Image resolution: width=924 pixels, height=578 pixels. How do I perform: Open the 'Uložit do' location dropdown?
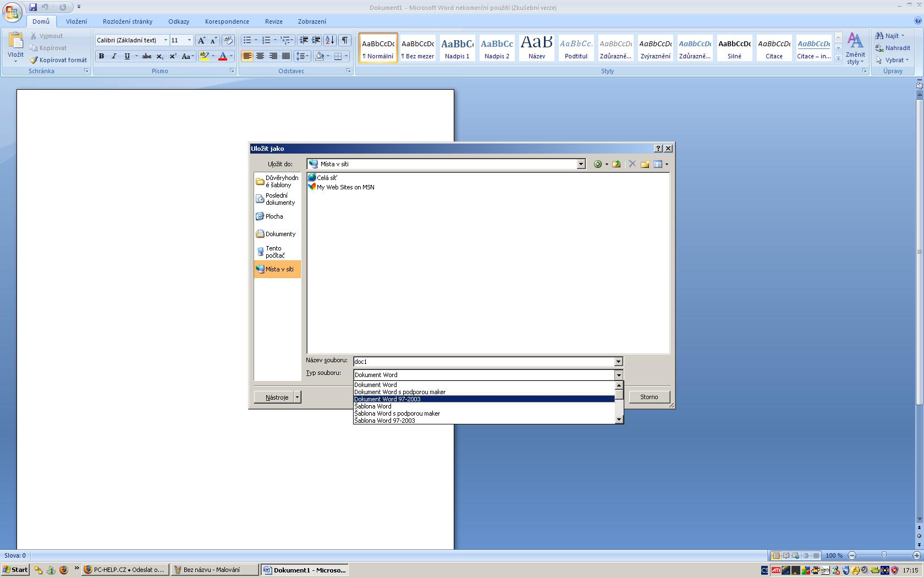click(x=581, y=164)
